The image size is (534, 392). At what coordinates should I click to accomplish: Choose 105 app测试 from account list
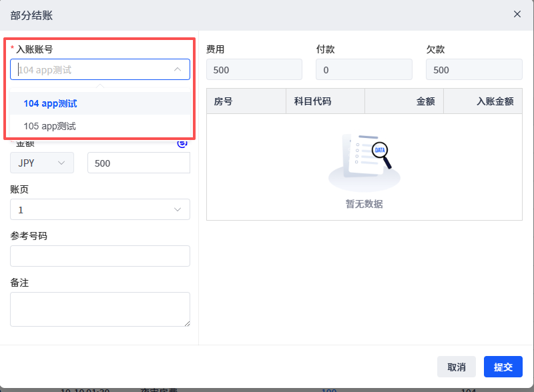click(50, 126)
